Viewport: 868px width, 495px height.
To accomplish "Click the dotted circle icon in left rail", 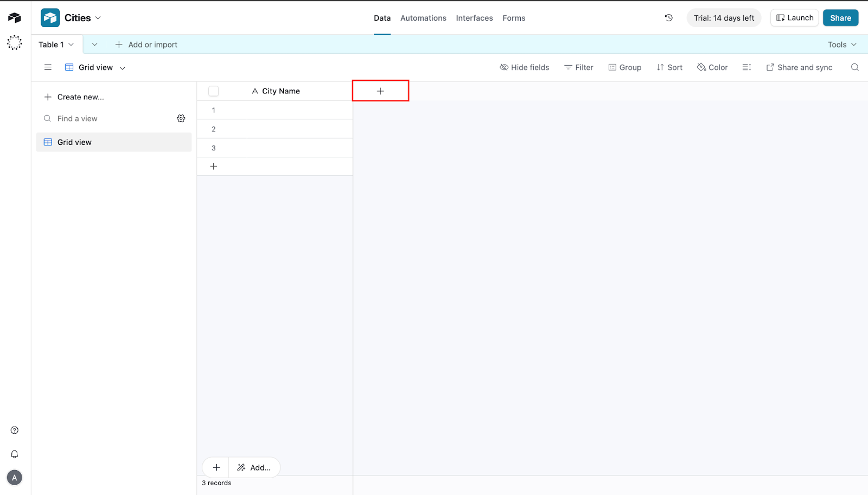I will (15, 42).
